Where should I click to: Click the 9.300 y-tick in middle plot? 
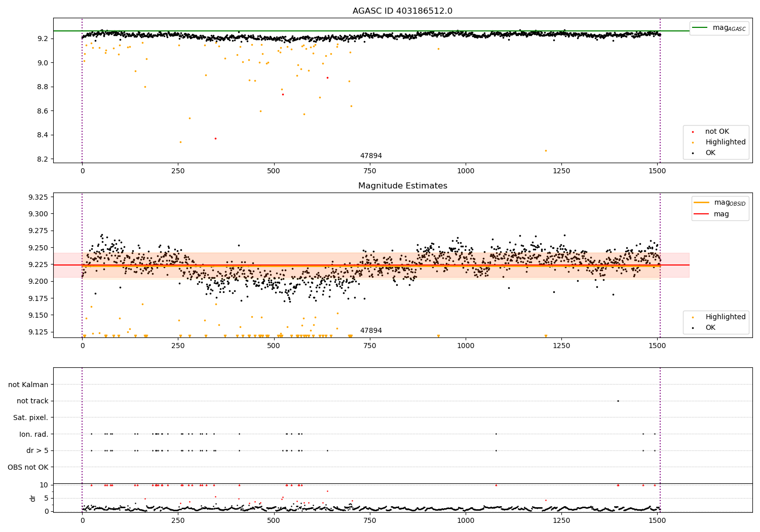click(38, 214)
